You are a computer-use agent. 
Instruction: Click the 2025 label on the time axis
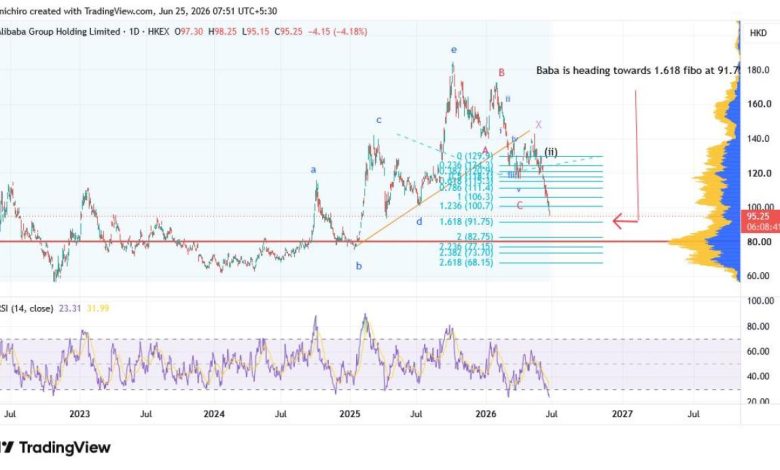(350, 414)
